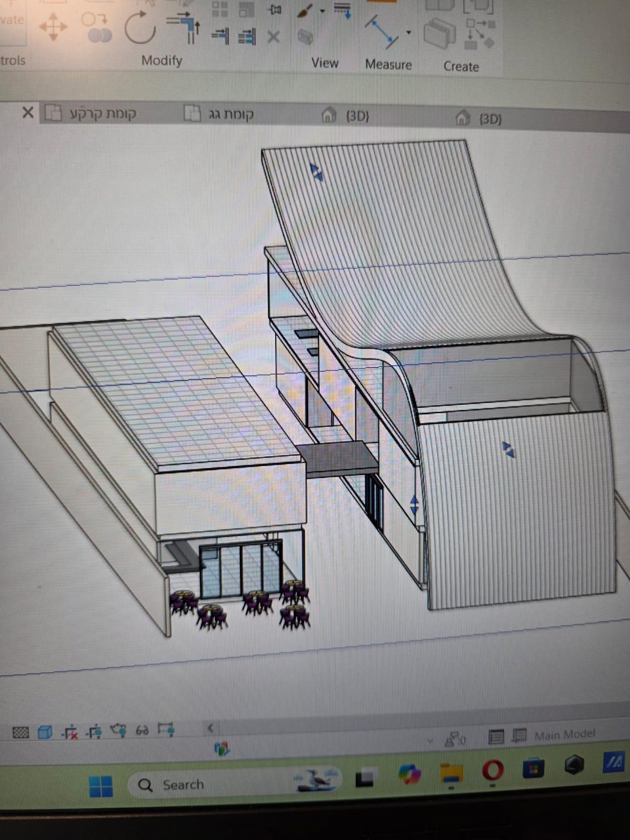
Task: Open the Paint tool dropdown arrow
Action: coord(322,10)
